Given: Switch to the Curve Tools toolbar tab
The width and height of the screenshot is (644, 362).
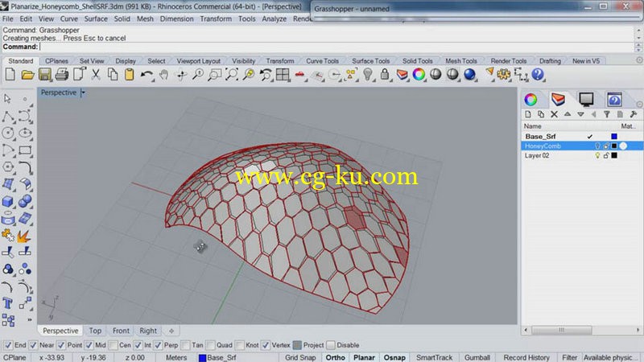Looking at the screenshot, I should [323, 61].
